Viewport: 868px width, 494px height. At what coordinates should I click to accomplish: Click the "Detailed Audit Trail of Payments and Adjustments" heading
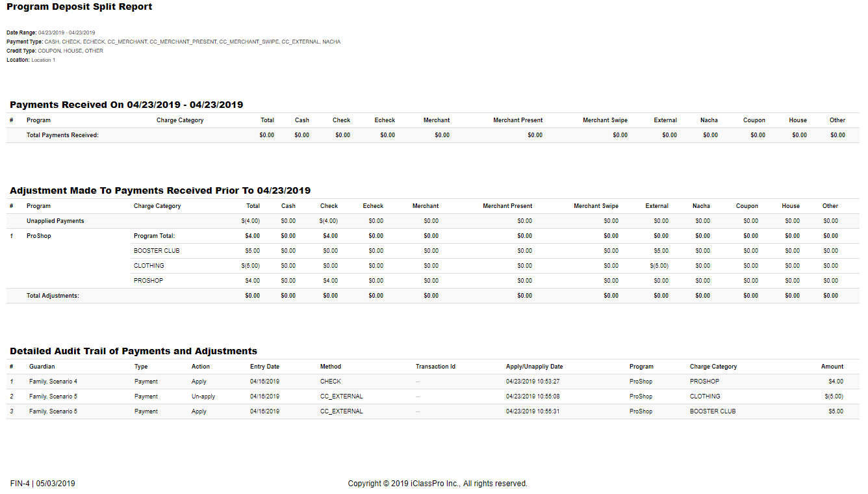[x=133, y=351]
